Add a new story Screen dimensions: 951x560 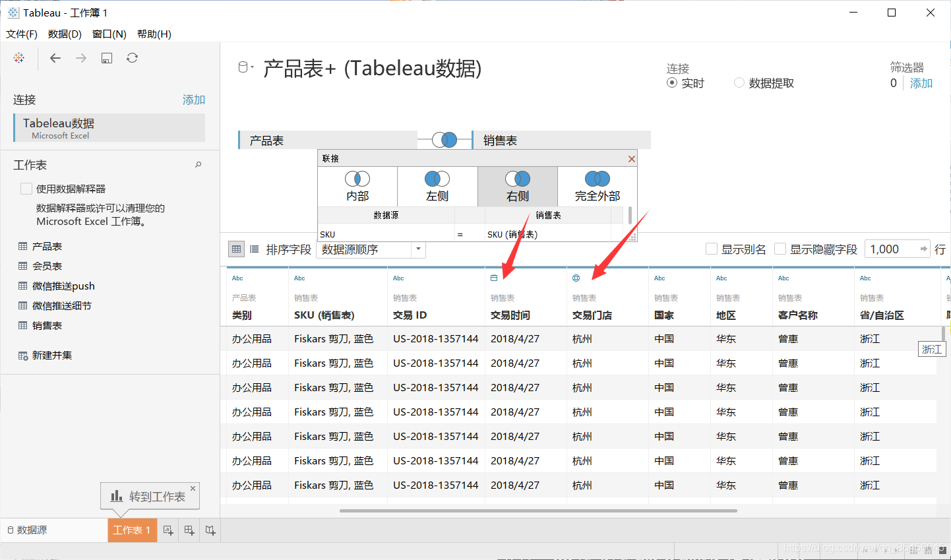210,530
